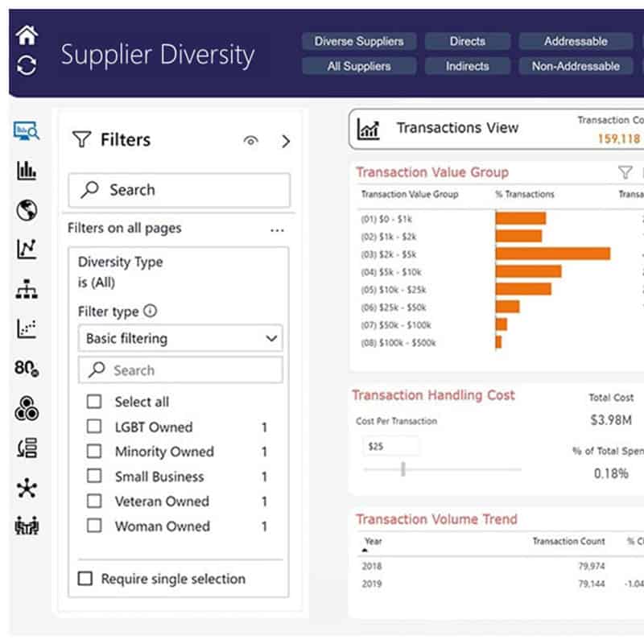Click the scatter plot icon in sidebar

(27, 328)
